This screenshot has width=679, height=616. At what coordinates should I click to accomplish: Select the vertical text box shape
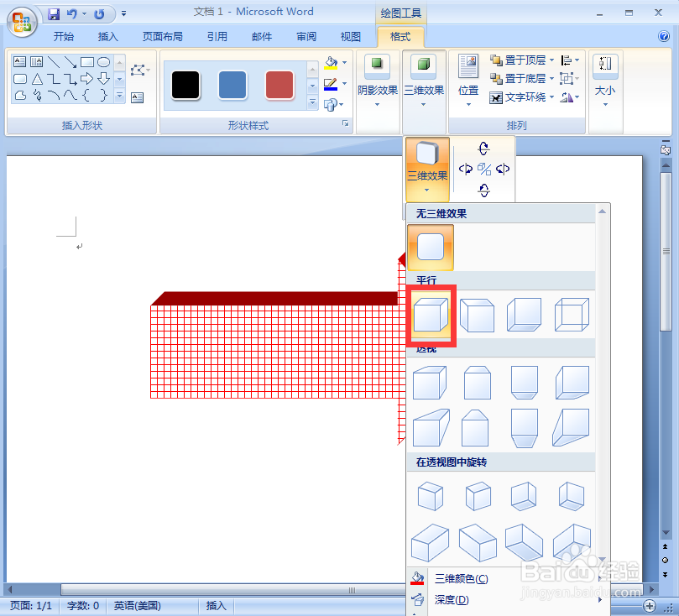pos(36,62)
